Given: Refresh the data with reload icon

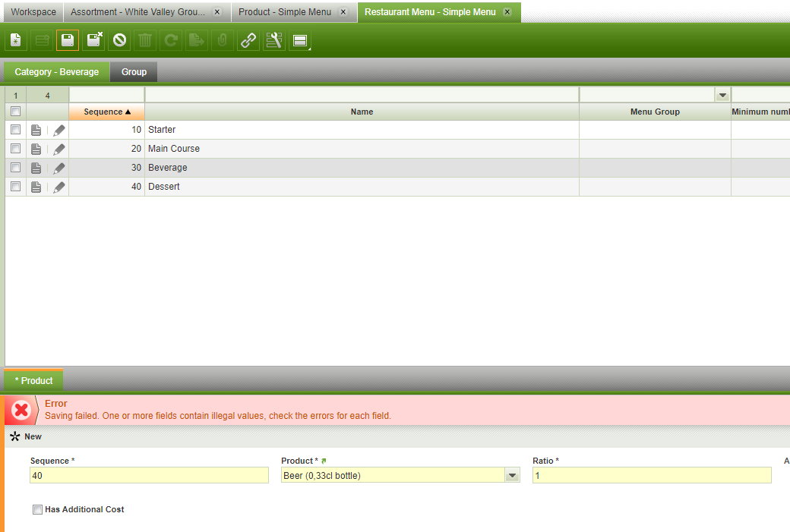Looking at the screenshot, I should [x=171, y=40].
